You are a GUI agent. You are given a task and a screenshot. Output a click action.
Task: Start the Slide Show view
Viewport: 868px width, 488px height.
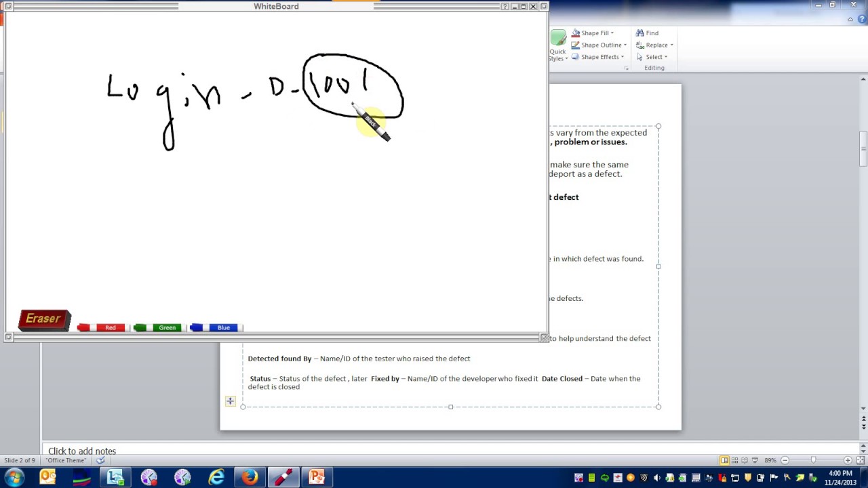(x=755, y=461)
